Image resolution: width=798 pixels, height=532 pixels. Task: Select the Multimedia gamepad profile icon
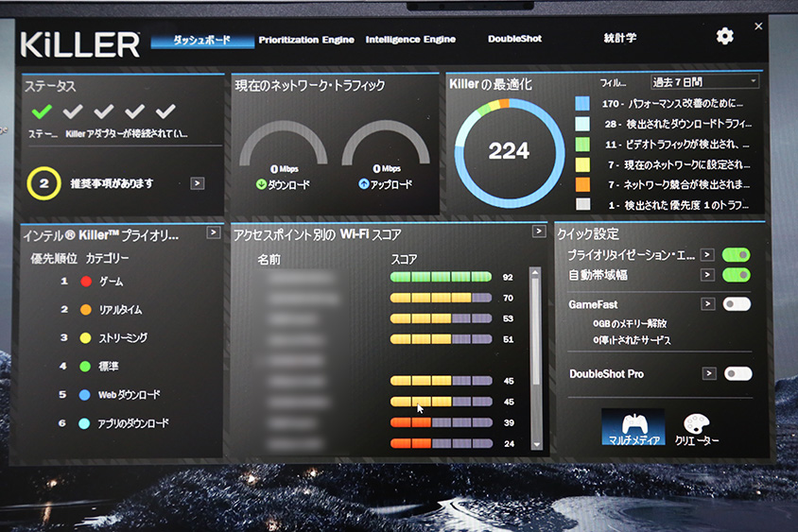pos(633,426)
